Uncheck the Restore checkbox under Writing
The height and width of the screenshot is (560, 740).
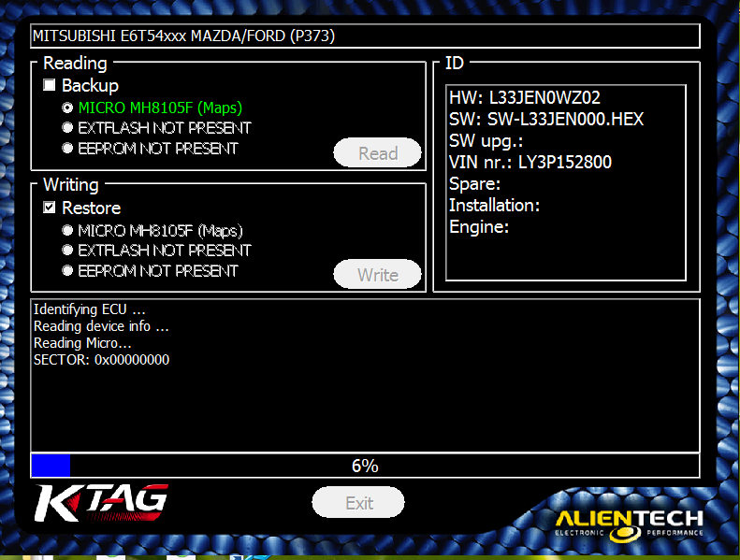[x=49, y=208]
